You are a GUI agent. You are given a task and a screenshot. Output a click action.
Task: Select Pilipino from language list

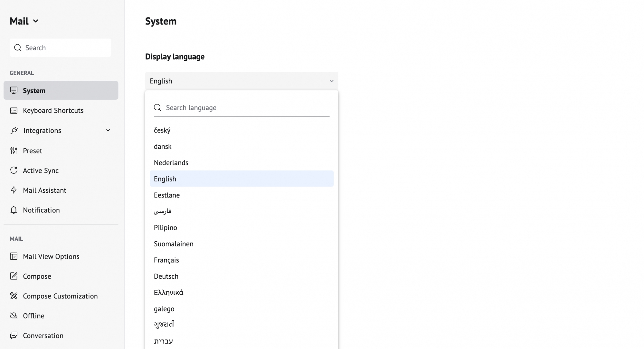tap(166, 227)
